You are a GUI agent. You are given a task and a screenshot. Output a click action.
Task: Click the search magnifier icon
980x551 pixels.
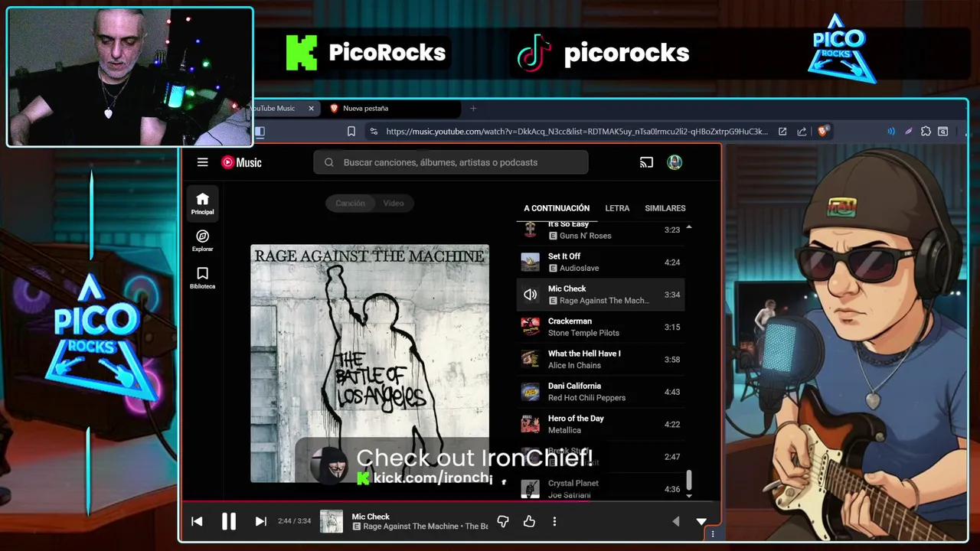coord(329,162)
